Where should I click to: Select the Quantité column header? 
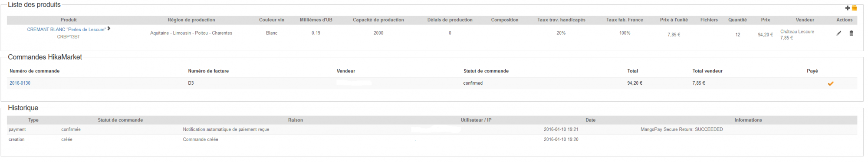click(737, 20)
